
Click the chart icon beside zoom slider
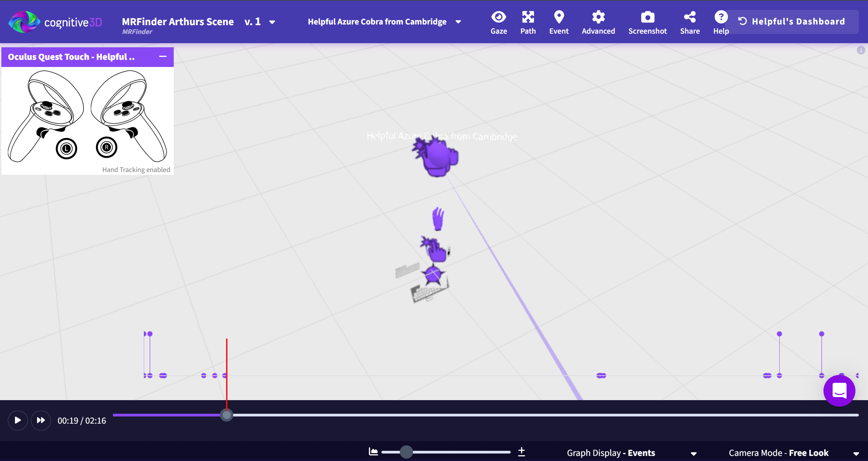click(373, 452)
